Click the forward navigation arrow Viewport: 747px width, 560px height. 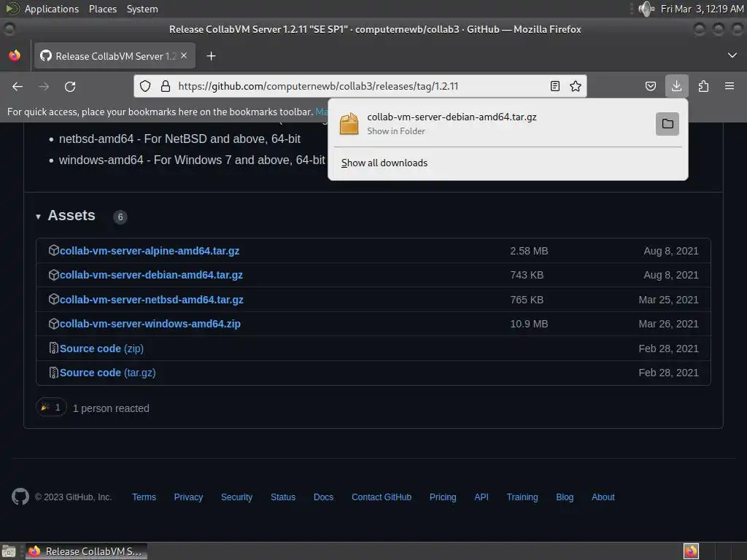(44, 86)
